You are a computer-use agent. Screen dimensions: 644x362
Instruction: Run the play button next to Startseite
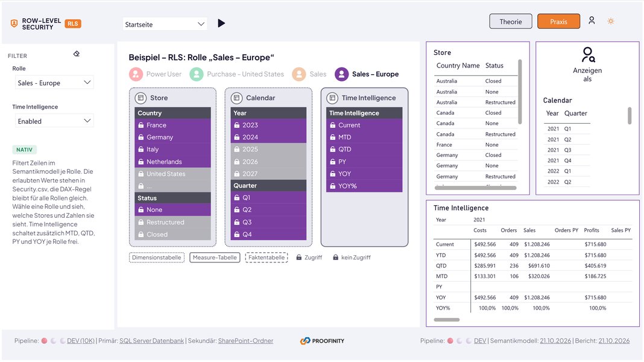pos(221,24)
